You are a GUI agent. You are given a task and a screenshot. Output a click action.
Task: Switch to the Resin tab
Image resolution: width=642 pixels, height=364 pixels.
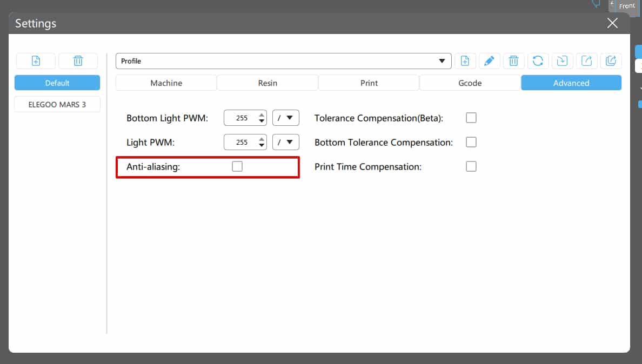pos(267,83)
